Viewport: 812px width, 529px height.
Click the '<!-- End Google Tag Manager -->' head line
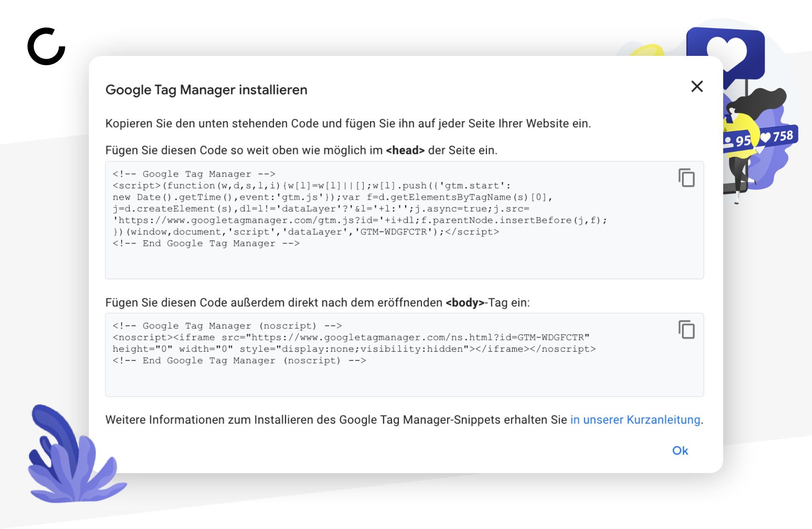click(x=206, y=243)
